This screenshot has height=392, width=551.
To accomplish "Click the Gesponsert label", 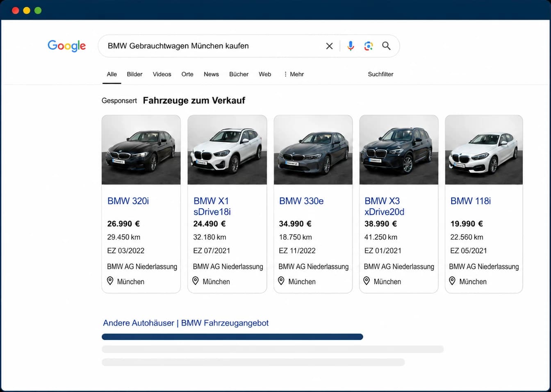I will tap(119, 100).
